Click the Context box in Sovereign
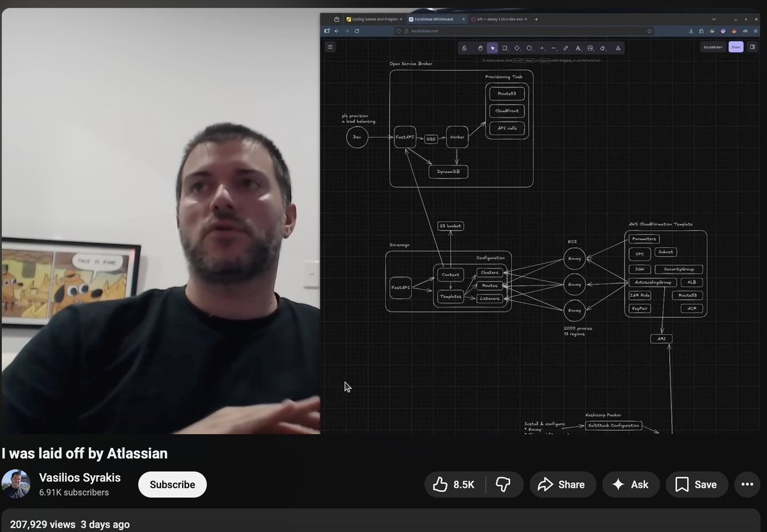The image size is (767, 532). tap(451, 275)
